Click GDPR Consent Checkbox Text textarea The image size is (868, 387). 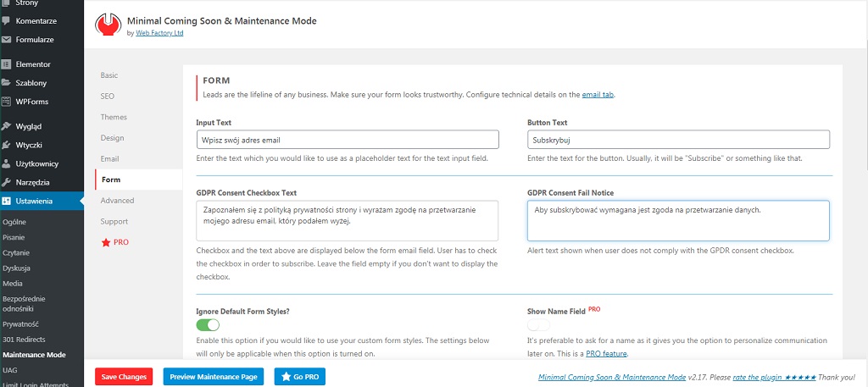click(x=348, y=220)
